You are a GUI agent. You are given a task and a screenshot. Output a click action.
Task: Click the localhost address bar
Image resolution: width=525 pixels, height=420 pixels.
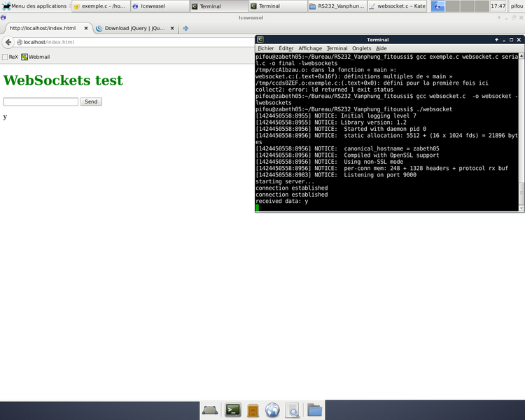point(140,42)
